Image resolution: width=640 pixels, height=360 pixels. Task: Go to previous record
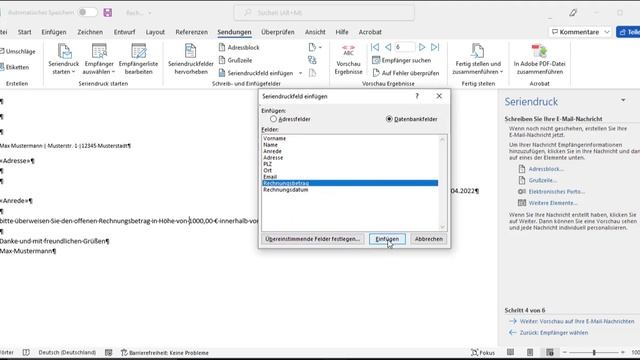(x=388, y=47)
